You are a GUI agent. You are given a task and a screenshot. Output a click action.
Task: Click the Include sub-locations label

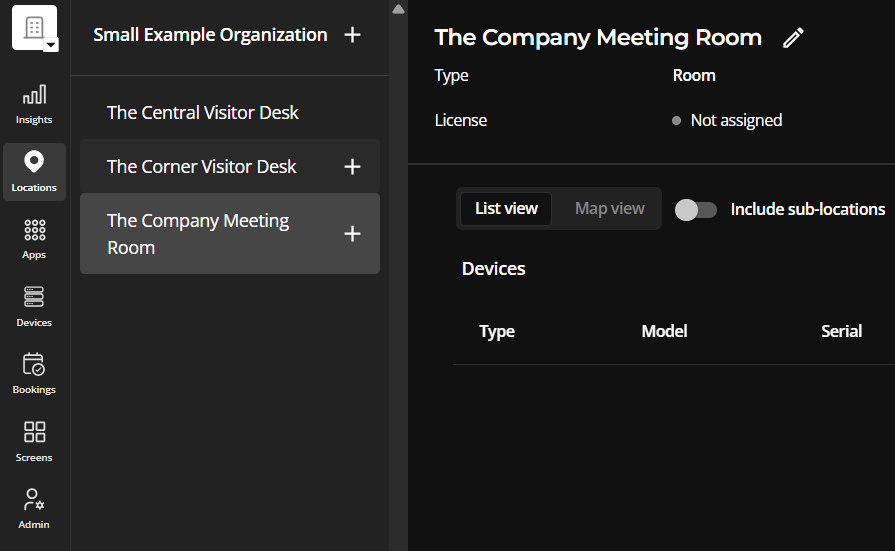click(x=808, y=210)
